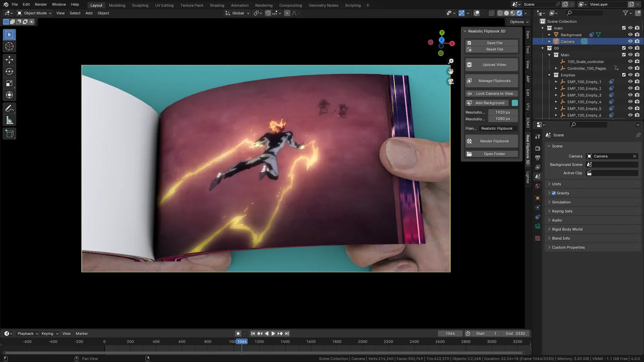Open the World properties tab icon

538,186
